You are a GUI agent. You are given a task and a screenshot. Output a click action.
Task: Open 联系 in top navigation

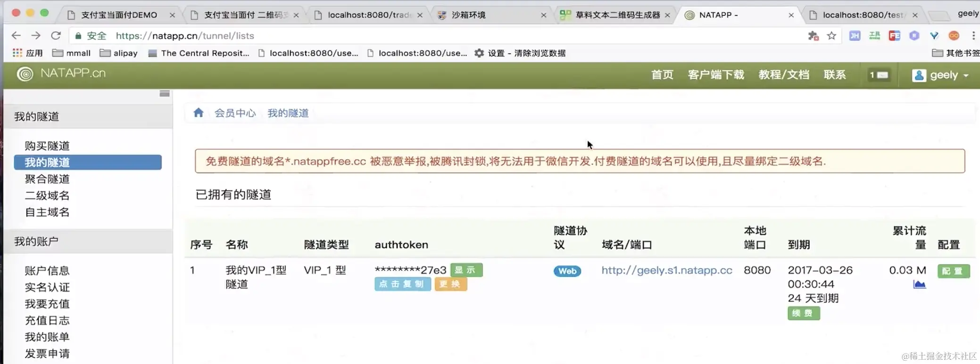[835, 75]
